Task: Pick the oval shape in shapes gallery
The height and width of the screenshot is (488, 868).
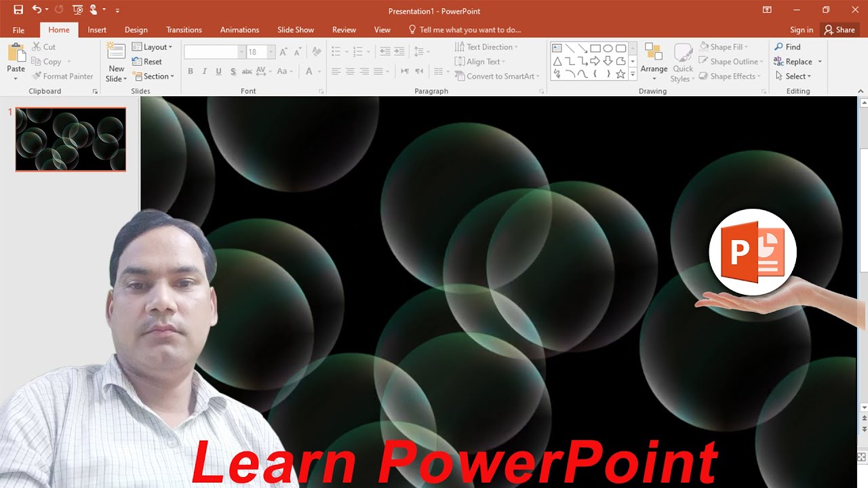Action: [x=608, y=48]
